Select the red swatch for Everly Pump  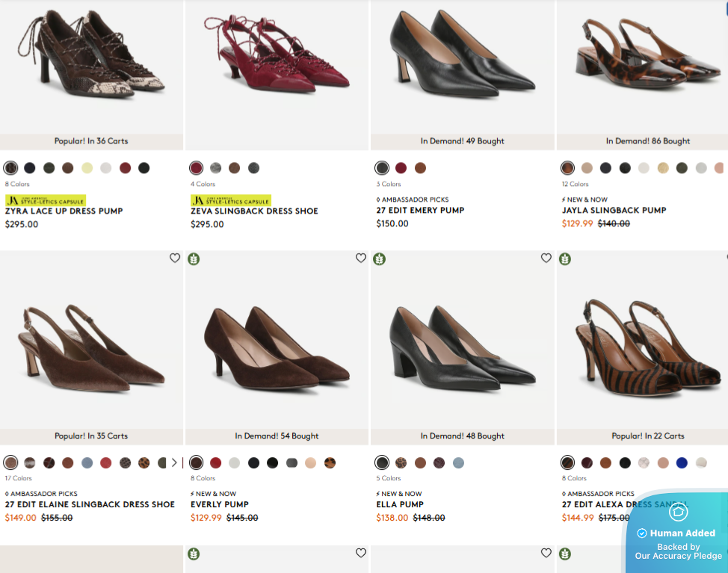coord(215,462)
